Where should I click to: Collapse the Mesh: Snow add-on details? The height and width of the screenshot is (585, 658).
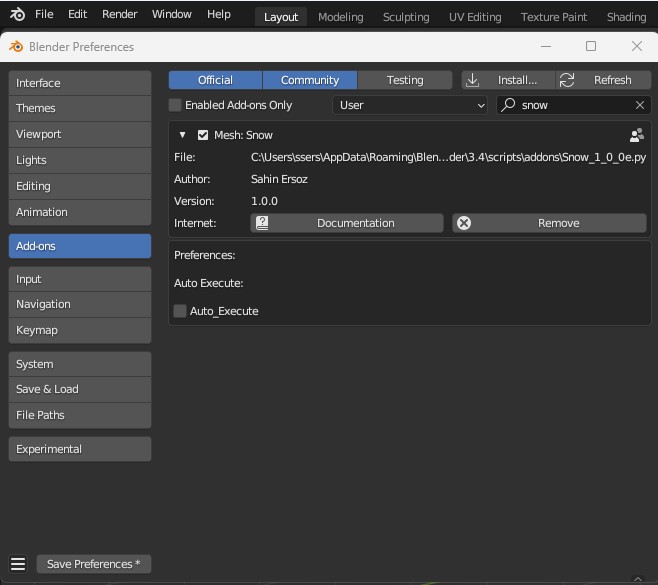182,135
